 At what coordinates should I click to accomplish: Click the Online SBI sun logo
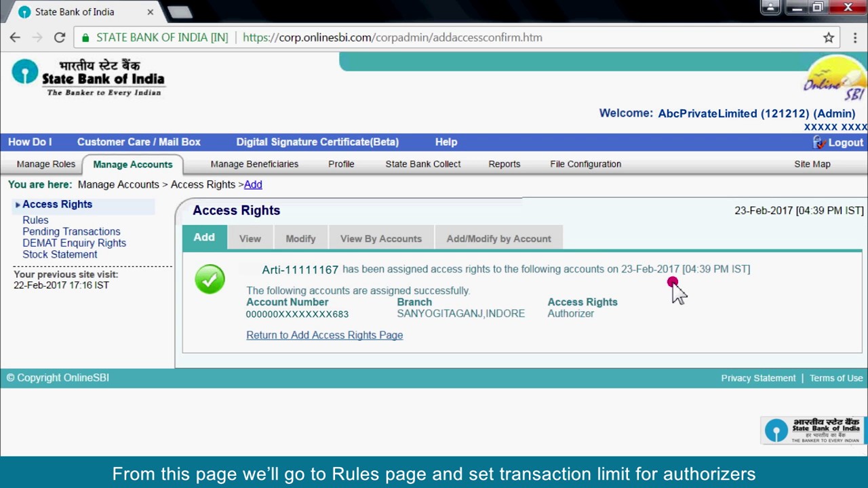[835, 79]
